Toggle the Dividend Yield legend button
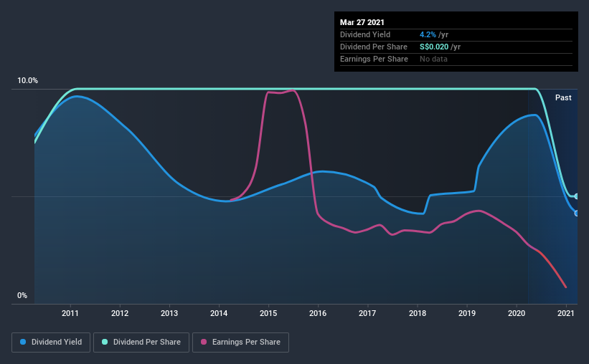This screenshot has height=364, width=589. click(51, 343)
